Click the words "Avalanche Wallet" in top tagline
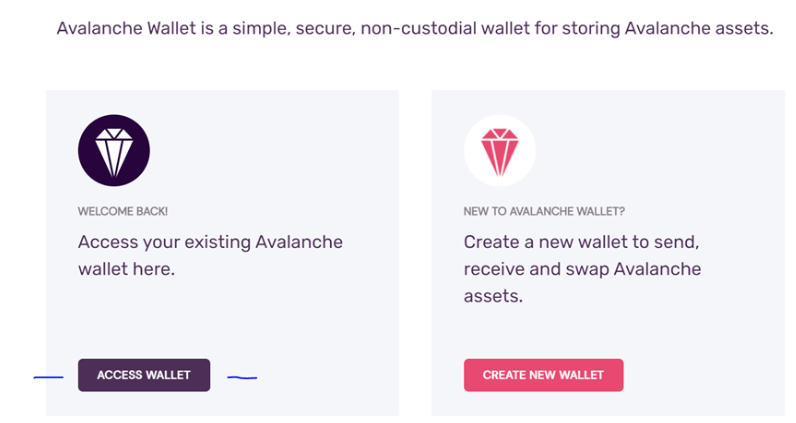The height and width of the screenshot is (423, 796). (126, 28)
